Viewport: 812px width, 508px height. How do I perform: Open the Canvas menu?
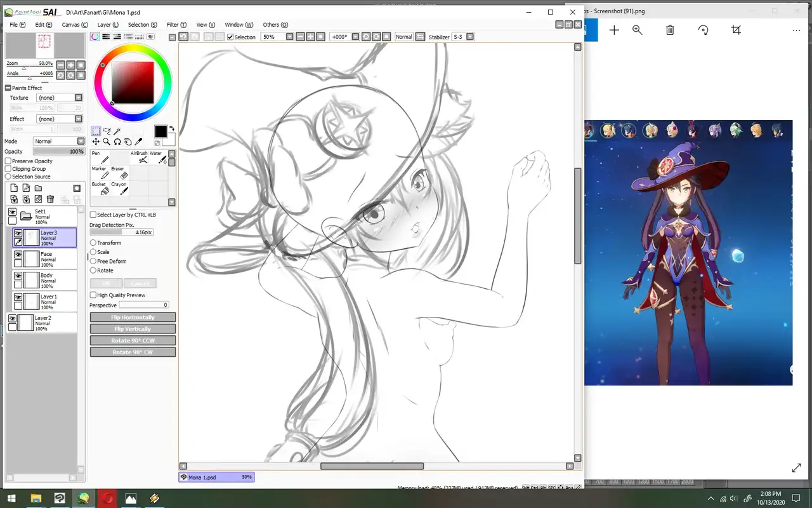click(x=74, y=25)
